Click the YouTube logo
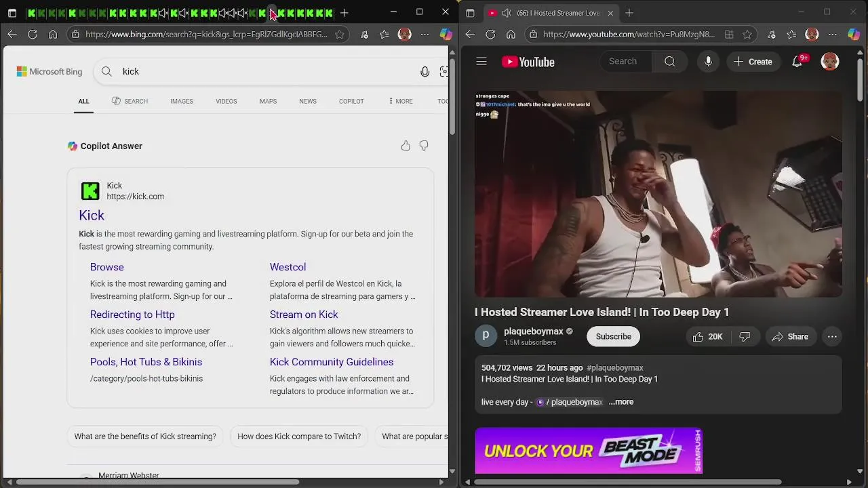This screenshot has width=868, height=488. click(528, 62)
